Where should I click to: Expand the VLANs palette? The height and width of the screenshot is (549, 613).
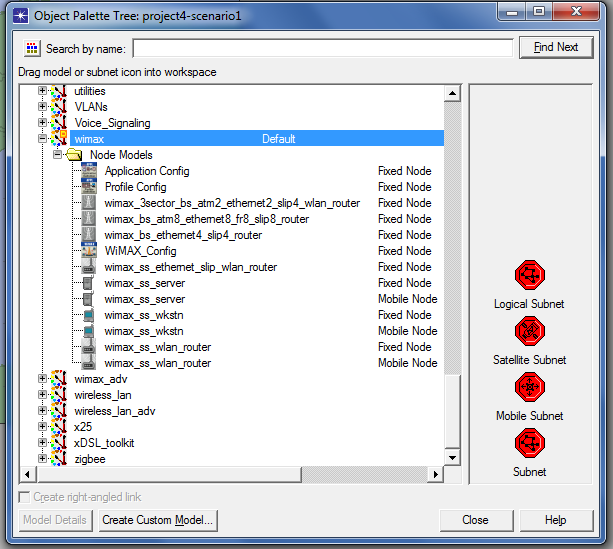pyautogui.click(x=42, y=106)
